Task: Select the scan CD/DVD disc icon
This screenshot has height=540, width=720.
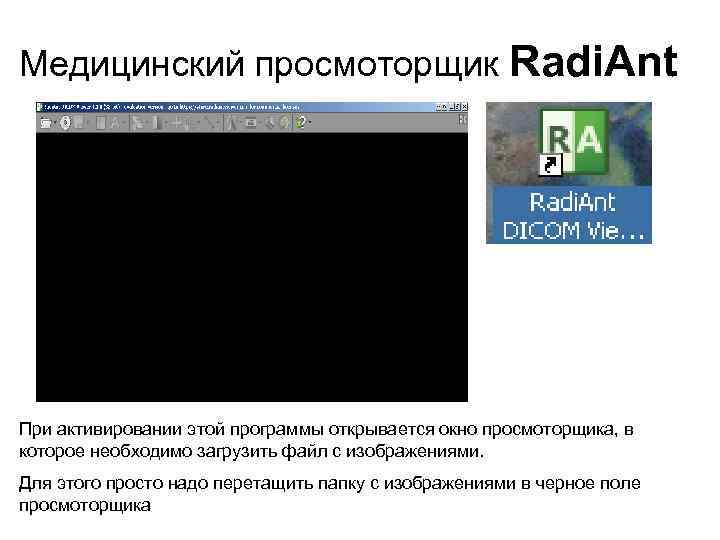Action: click(x=66, y=123)
